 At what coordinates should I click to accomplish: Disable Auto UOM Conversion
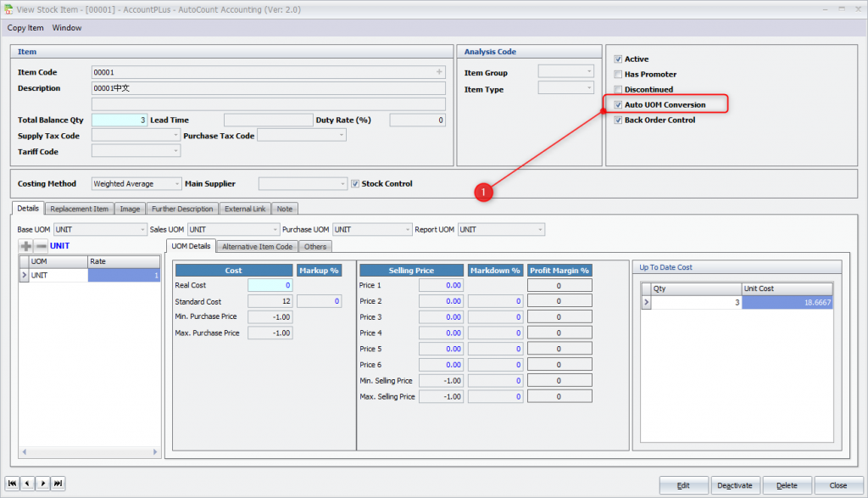point(618,104)
